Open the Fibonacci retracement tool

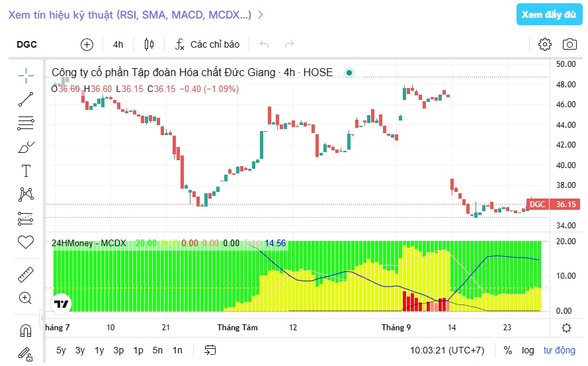pyautogui.click(x=26, y=123)
